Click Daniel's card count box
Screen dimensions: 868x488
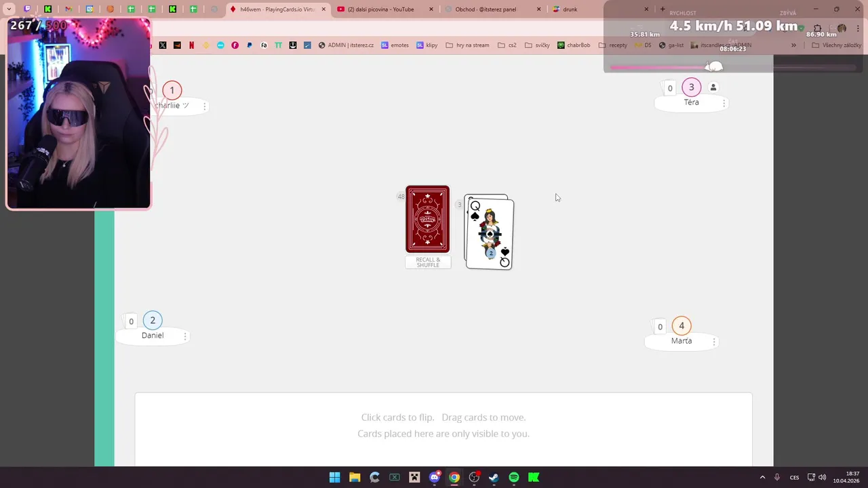tap(132, 321)
